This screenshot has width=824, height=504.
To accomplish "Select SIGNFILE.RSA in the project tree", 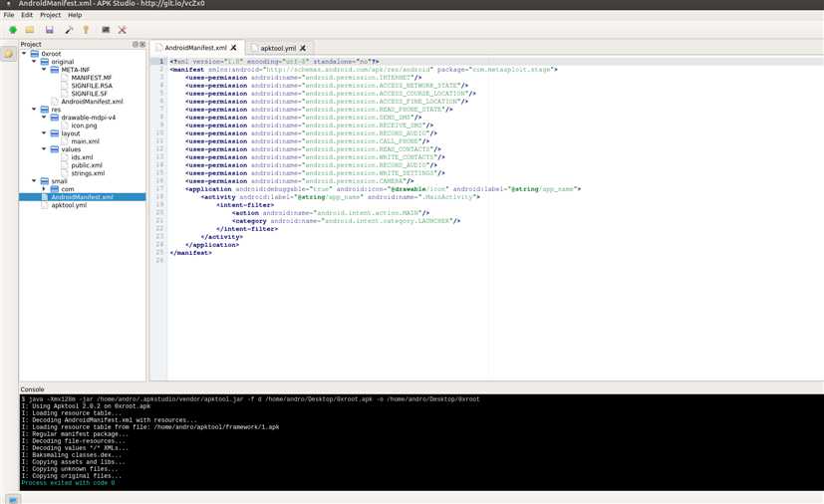I will pyautogui.click(x=92, y=85).
